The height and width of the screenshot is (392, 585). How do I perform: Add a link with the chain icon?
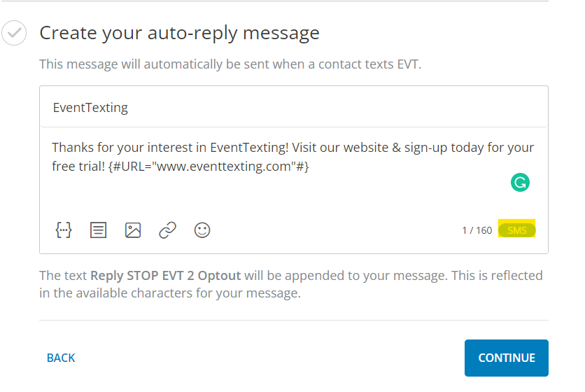point(167,230)
